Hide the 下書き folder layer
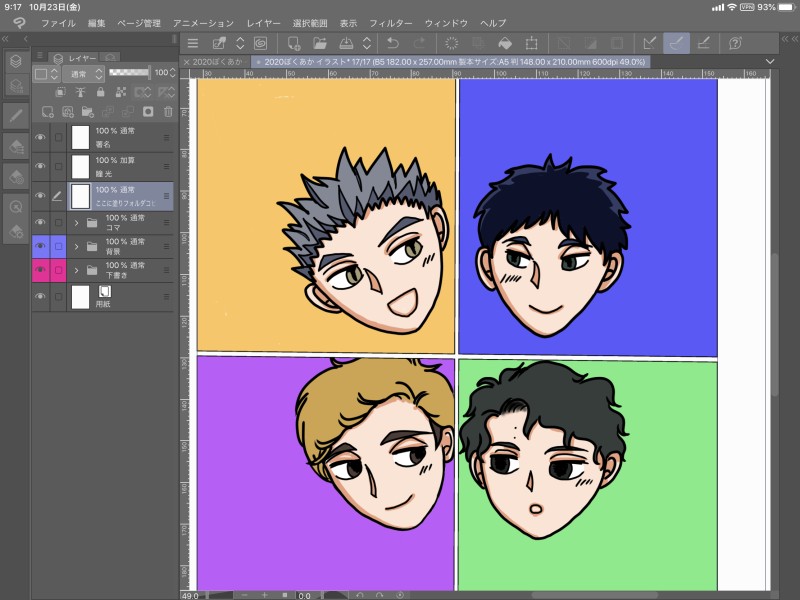 pos(40,269)
